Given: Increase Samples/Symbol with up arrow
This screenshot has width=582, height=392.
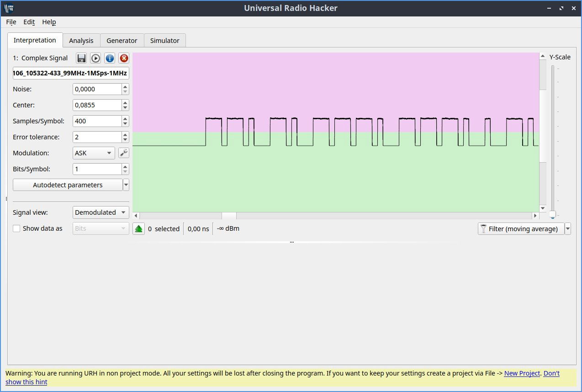Looking at the screenshot, I should 125,118.
